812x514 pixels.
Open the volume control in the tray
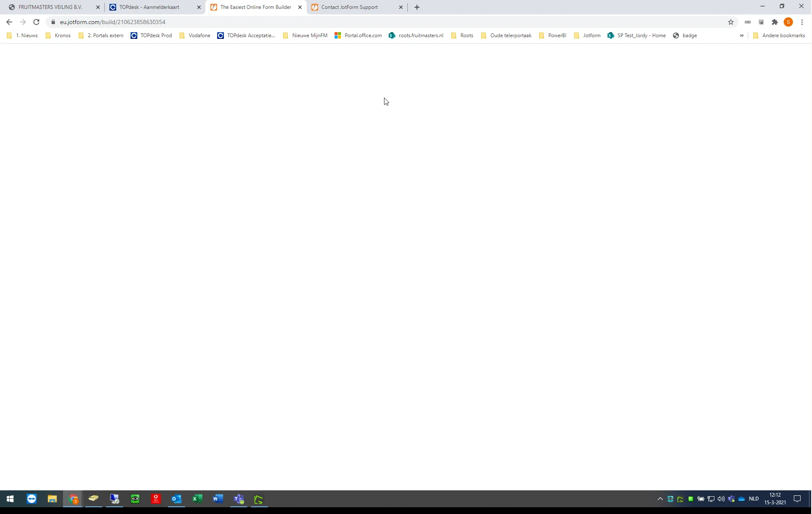point(720,500)
